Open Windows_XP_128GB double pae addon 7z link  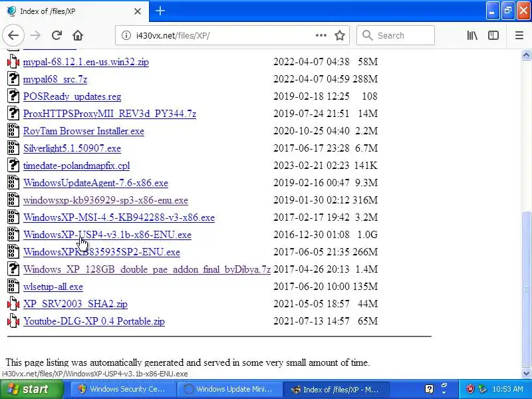pyautogui.click(x=146, y=270)
